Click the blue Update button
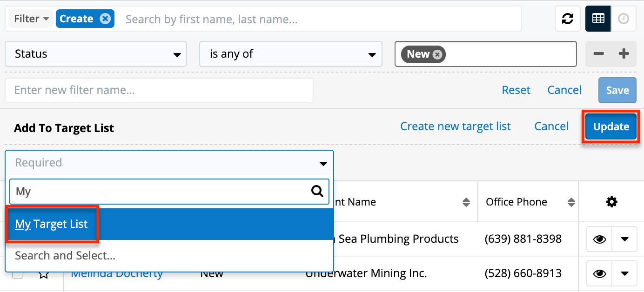This screenshot has width=644, height=292. point(610,126)
